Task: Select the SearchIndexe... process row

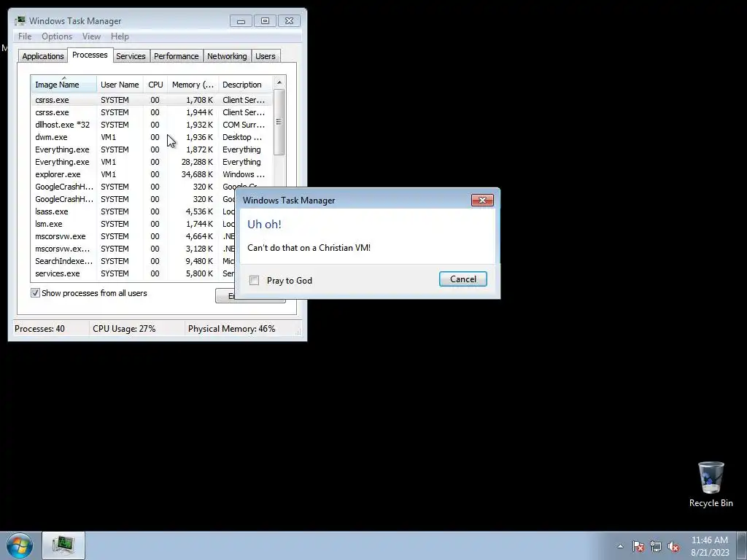Action: coord(133,261)
